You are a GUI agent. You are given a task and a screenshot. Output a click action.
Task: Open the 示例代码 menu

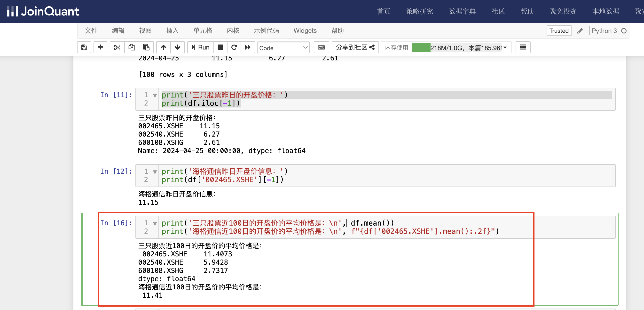point(266,31)
